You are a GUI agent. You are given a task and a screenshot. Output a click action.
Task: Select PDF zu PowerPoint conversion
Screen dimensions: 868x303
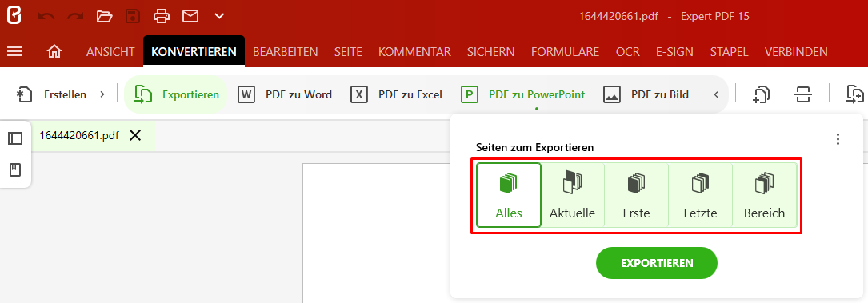(522, 94)
